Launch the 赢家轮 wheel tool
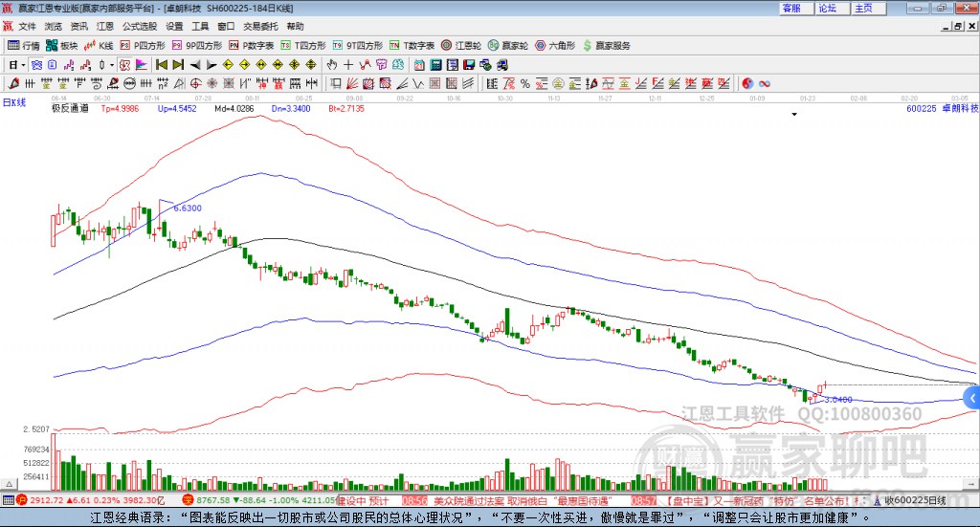Image resolution: width=980 pixels, height=527 pixels. 508,46
